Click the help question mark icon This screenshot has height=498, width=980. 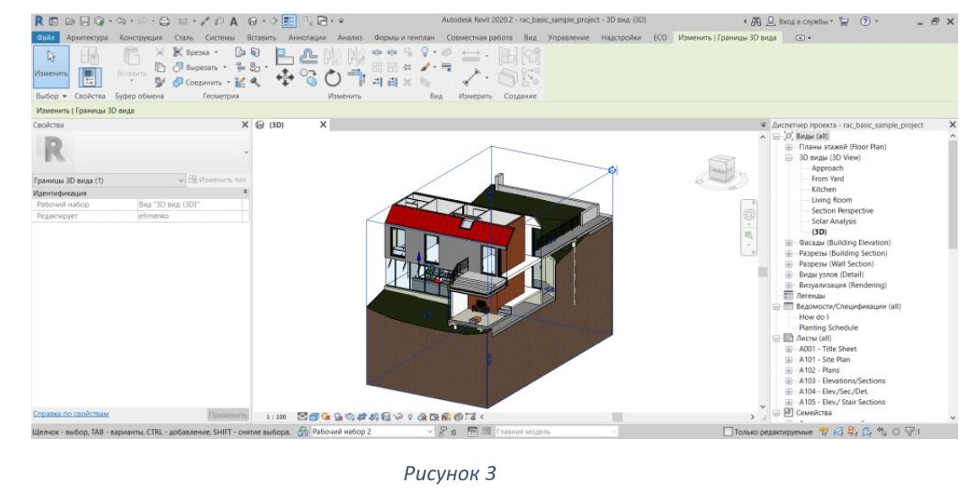[865, 21]
